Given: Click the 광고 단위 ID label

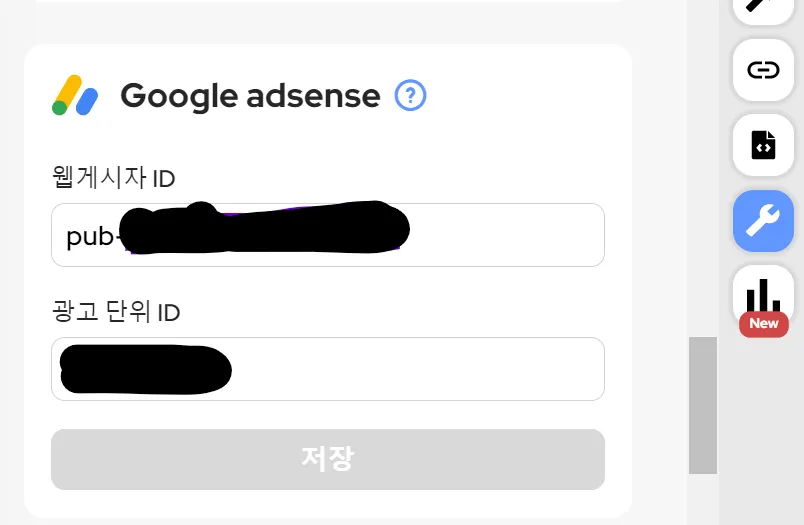Looking at the screenshot, I should [x=115, y=312].
